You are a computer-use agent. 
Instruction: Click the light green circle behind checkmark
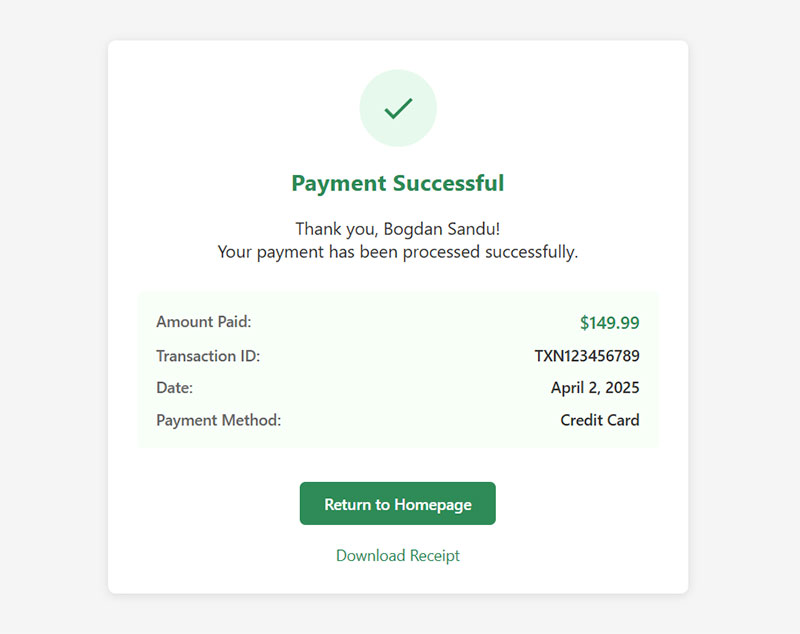398,108
